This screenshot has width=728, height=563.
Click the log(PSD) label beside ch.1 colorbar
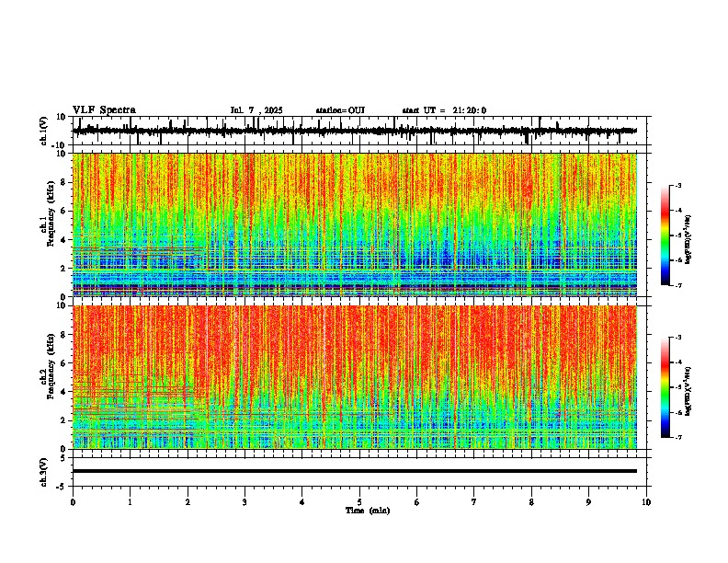pos(688,240)
